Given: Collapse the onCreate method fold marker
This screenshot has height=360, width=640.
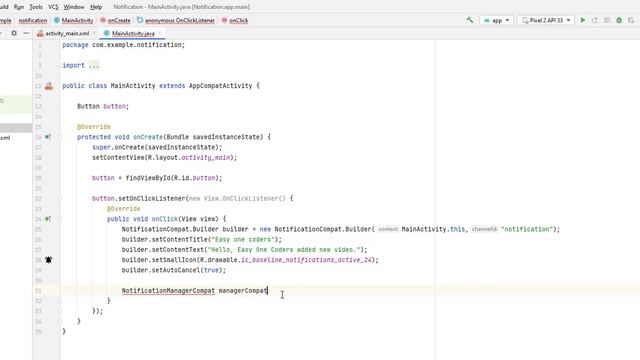Looking at the screenshot, I should point(60,137).
